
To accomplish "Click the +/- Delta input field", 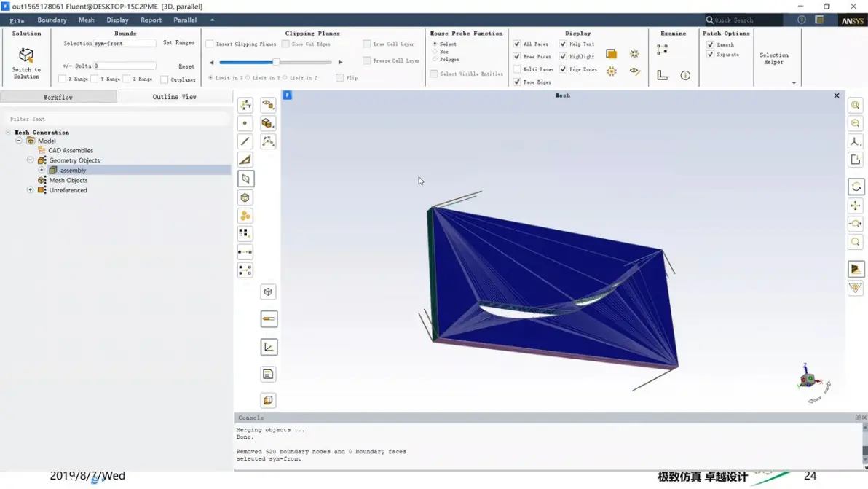I will point(125,66).
